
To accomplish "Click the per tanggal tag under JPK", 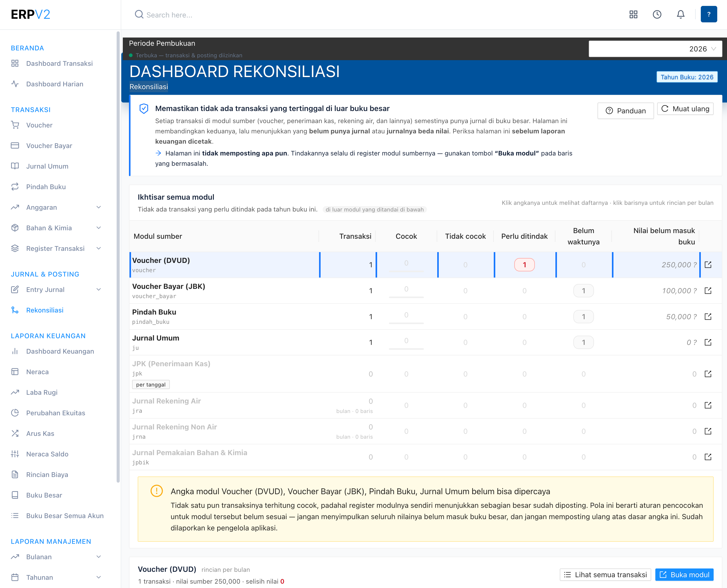I will (151, 384).
